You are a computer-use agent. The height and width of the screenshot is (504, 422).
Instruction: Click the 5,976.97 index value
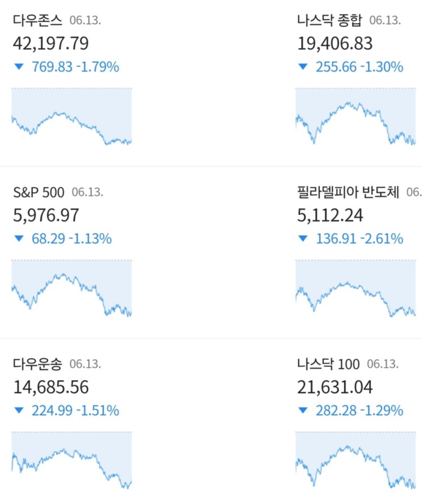46,216
